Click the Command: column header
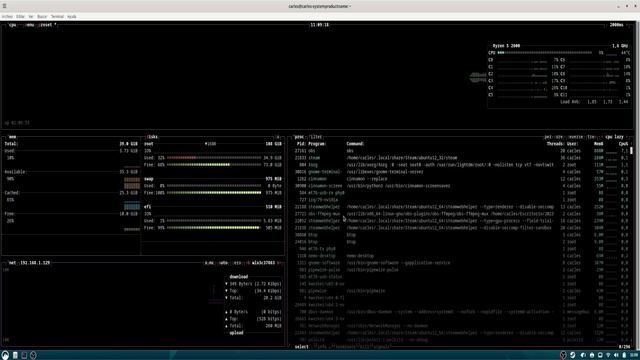Viewport: 640px width, 360px height. pos(356,144)
